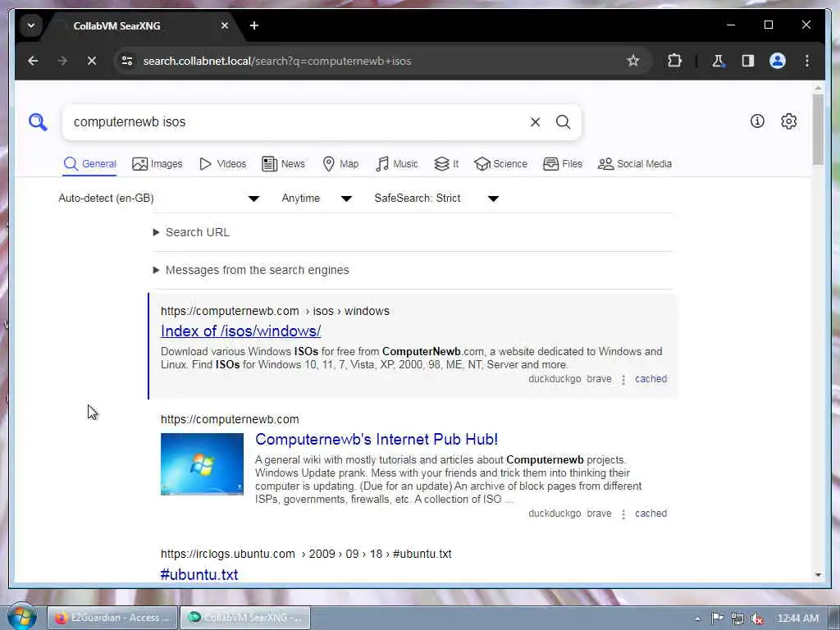Click the page vertical scrollbar thumb

818,130
